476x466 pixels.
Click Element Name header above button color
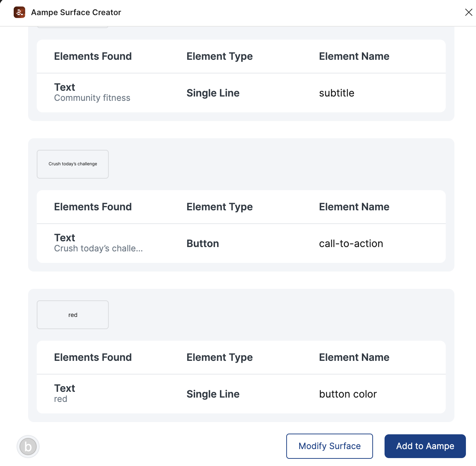354,357
